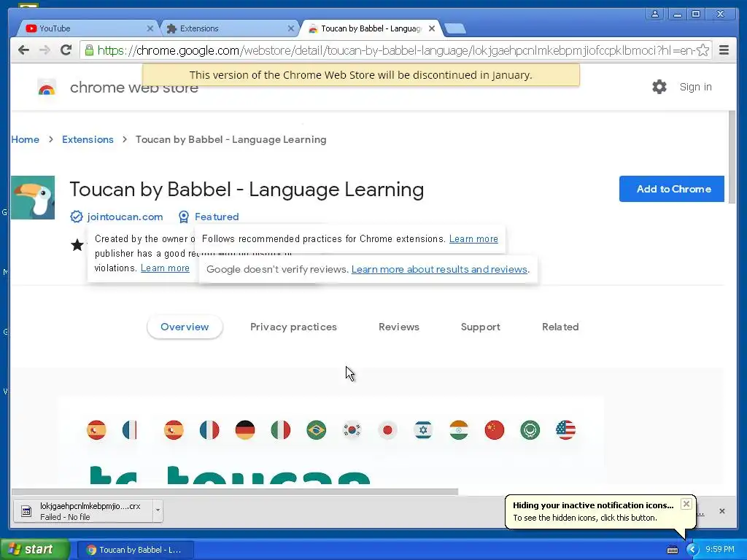Viewport: 747px width, 560px height.
Task: Click the Israel flag icon
Action: click(x=423, y=430)
